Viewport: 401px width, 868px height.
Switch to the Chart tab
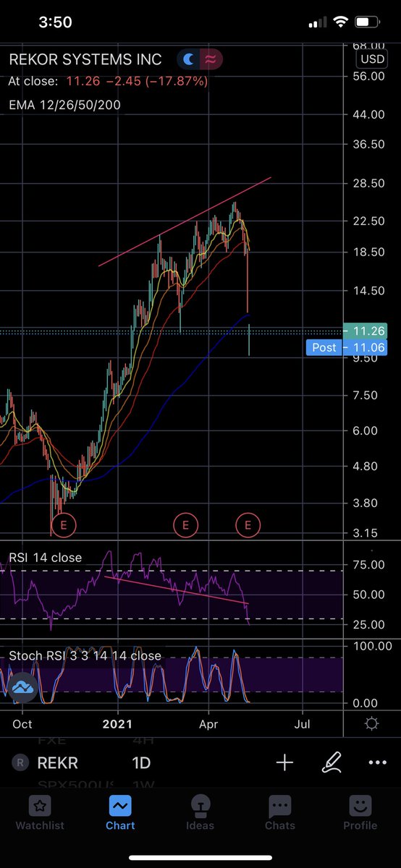(120, 813)
